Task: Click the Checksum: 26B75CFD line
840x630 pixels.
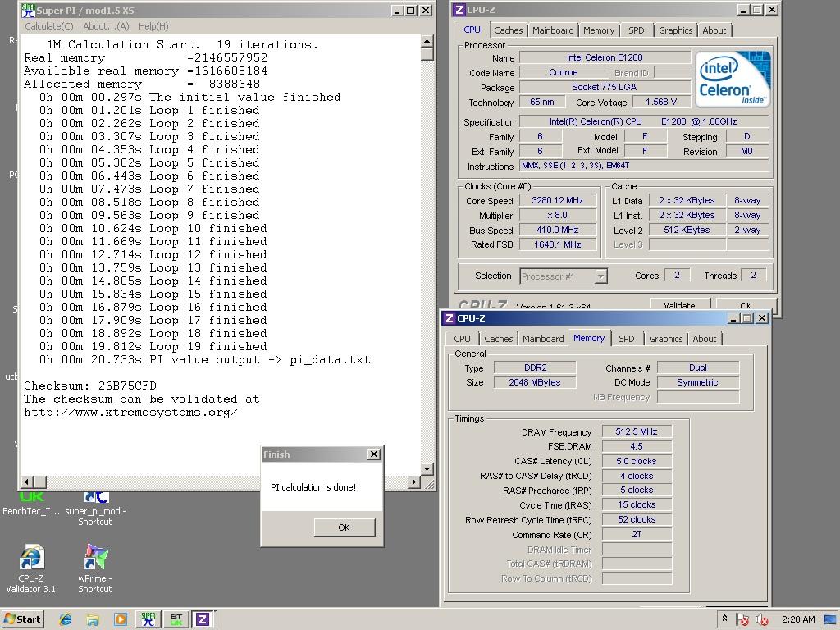Action: (90, 386)
